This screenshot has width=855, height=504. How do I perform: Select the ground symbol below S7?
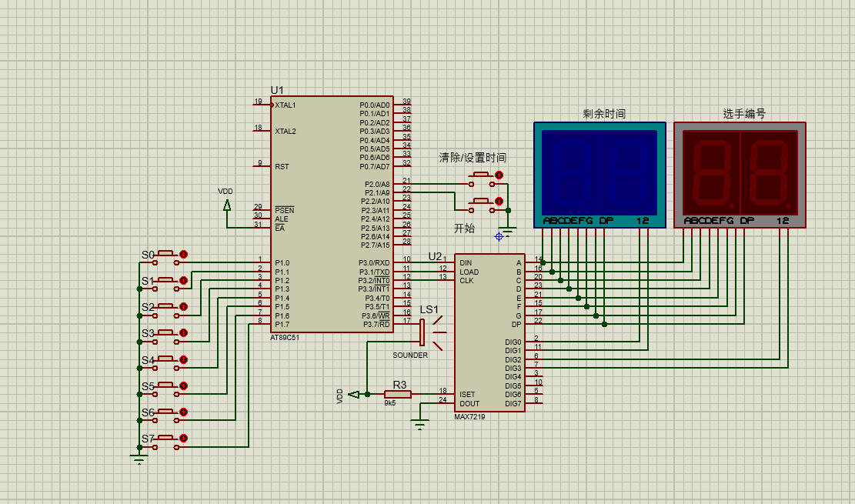point(139,459)
